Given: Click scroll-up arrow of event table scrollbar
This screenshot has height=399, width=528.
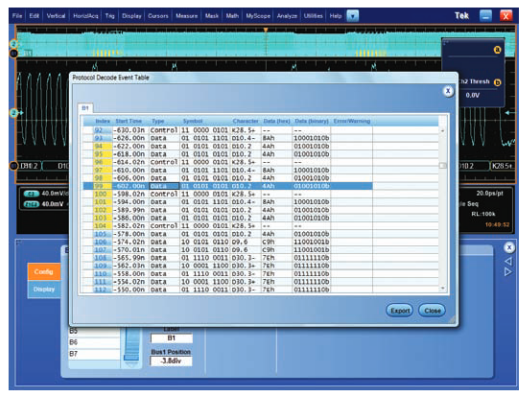Looking at the screenshot, I should point(443,130).
